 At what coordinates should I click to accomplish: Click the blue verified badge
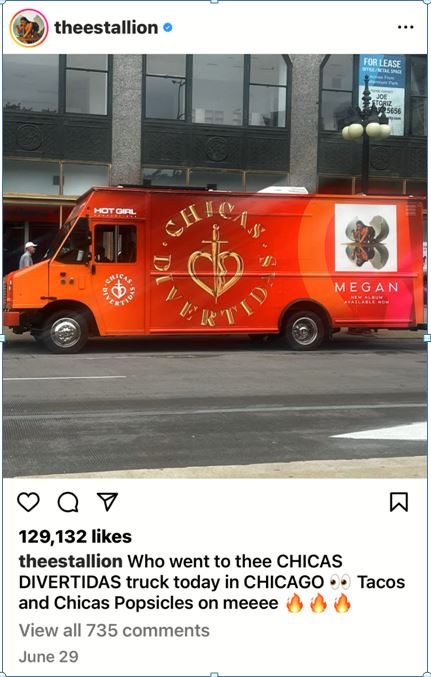(x=168, y=27)
